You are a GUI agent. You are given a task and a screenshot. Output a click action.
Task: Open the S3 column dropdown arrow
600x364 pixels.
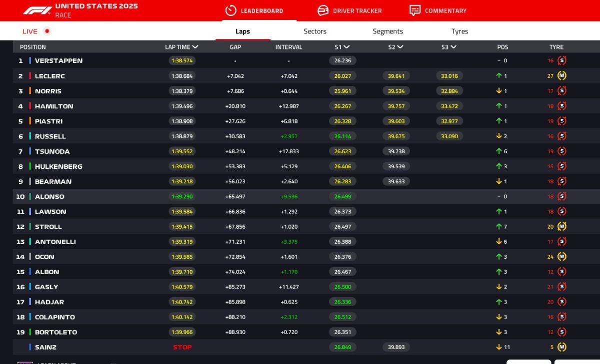[453, 47]
